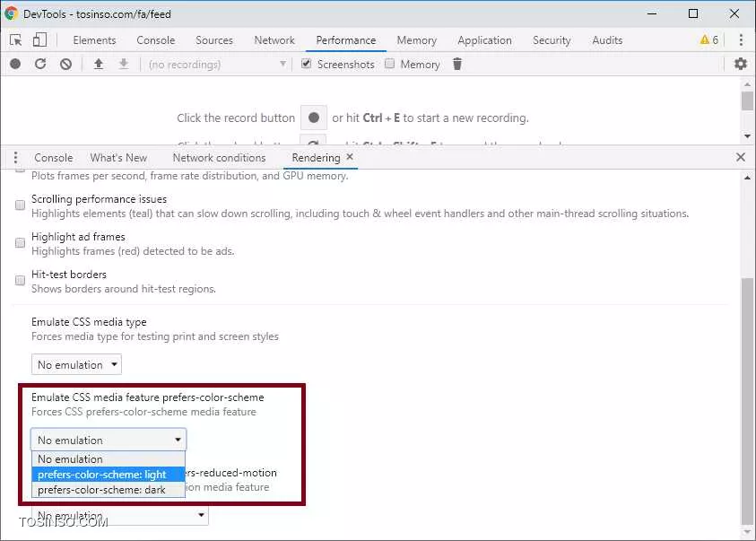Viewport: 756px width, 541px height.
Task: Enable the Memory checkbox in toolbar
Action: pos(390,64)
